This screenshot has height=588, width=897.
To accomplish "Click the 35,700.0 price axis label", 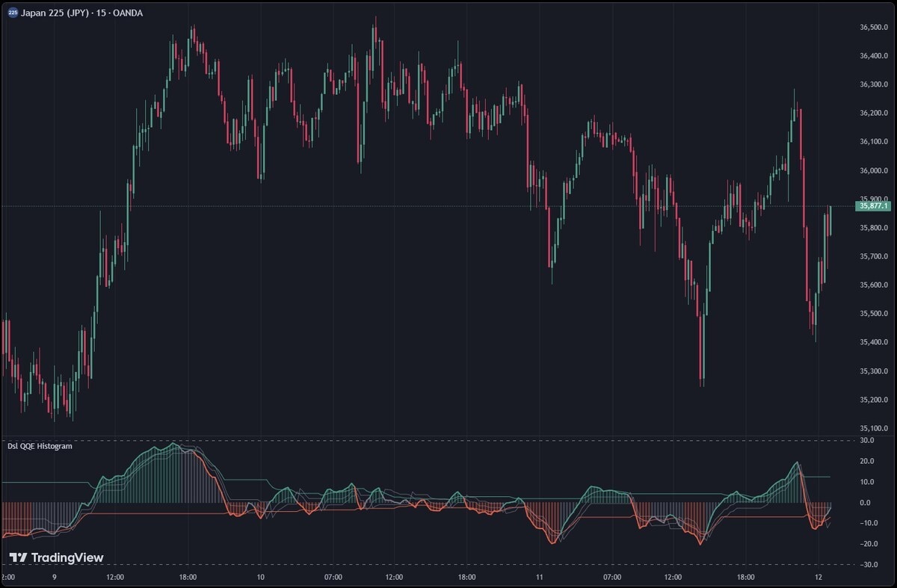I will (874, 256).
